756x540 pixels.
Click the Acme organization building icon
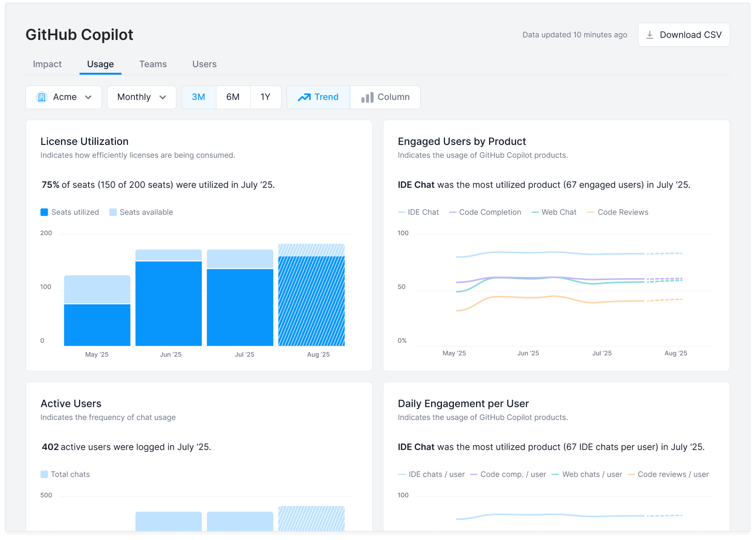coord(41,97)
